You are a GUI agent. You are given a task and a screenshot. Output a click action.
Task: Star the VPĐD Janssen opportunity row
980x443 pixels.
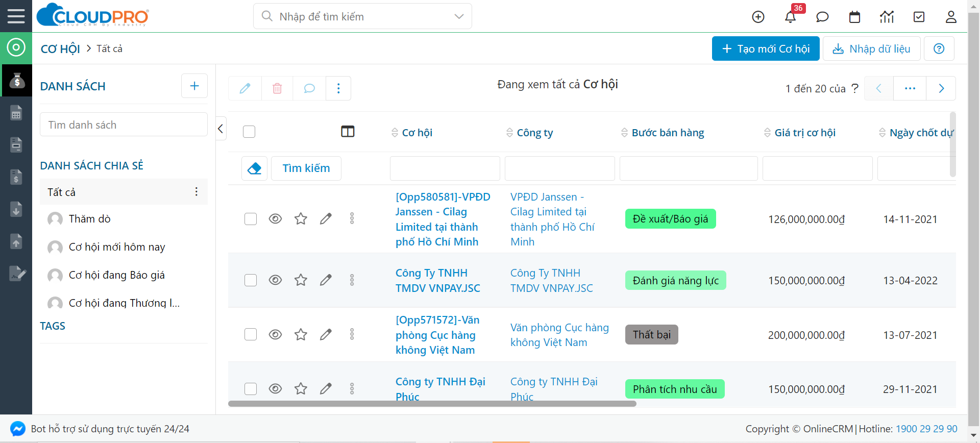tap(301, 219)
